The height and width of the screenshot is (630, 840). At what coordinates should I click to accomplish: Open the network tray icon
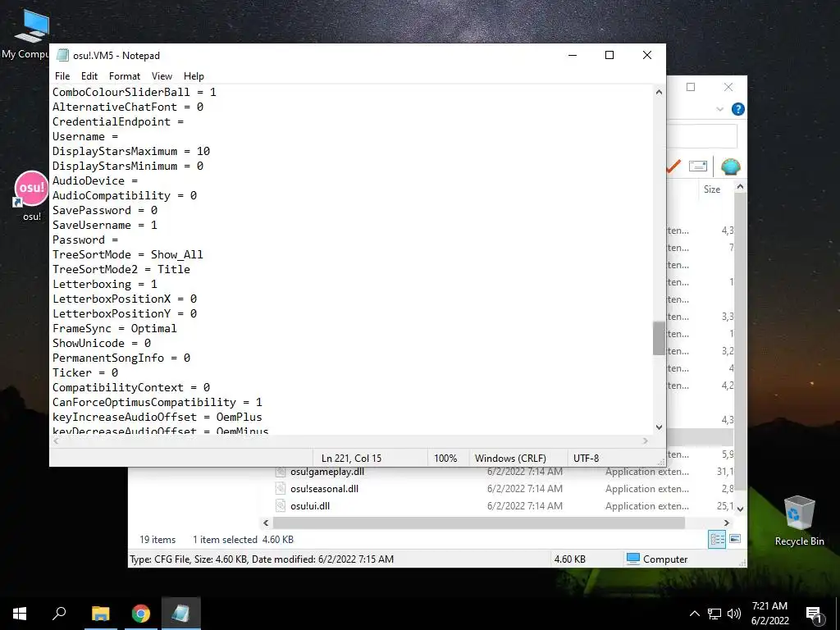point(714,614)
